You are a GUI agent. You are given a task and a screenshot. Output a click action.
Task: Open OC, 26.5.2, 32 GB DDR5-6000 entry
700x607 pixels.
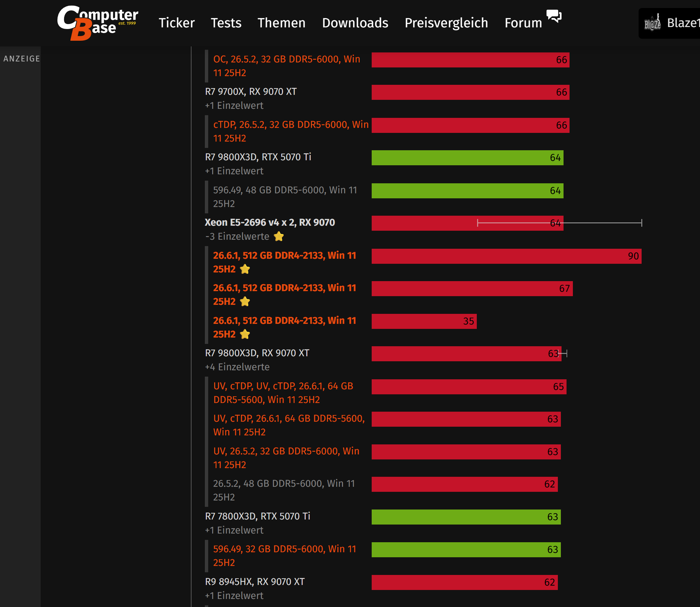(287, 66)
